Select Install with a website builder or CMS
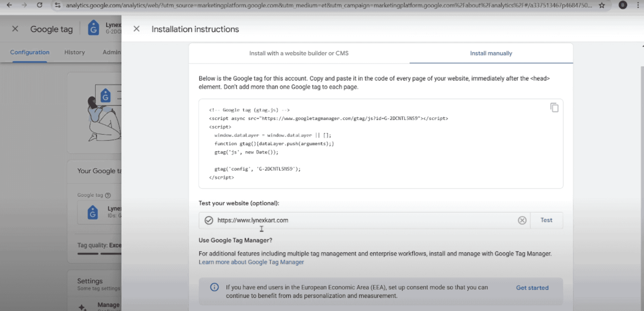This screenshot has width=644, height=311. [x=299, y=53]
